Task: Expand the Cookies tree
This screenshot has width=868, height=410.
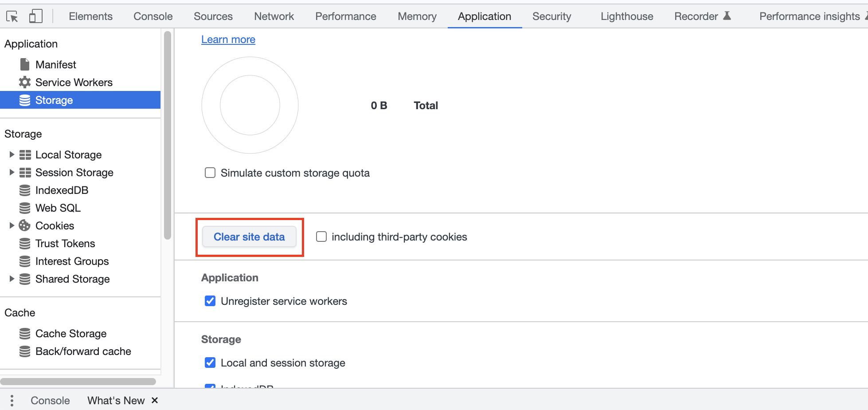Action: 12,225
